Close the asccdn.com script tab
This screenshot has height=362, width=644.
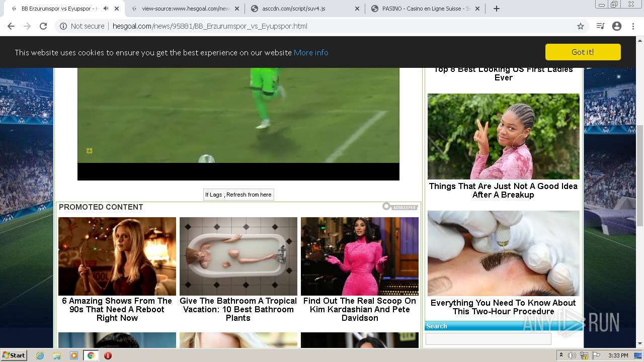click(x=357, y=9)
